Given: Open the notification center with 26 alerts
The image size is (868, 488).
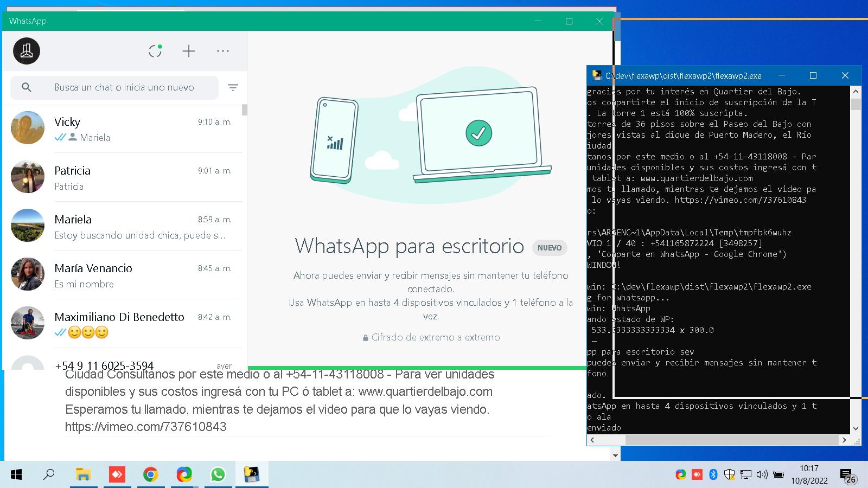Looking at the screenshot, I should point(848,476).
